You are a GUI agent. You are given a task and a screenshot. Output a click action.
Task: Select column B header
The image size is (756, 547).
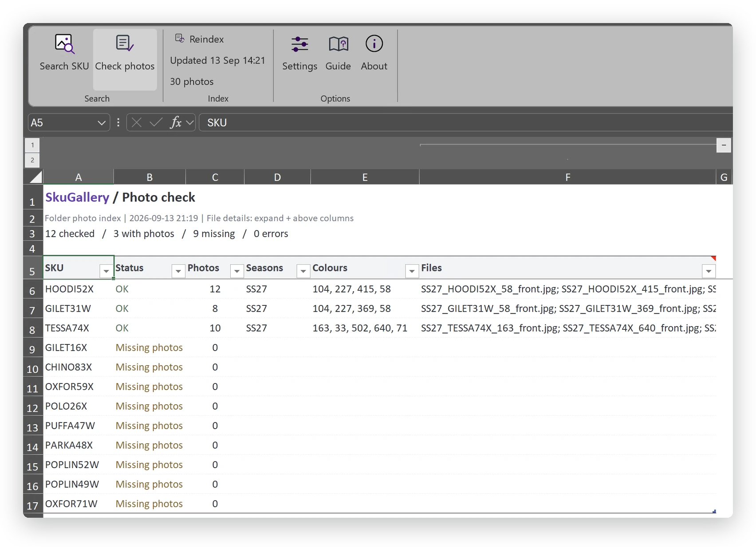point(150,177)
